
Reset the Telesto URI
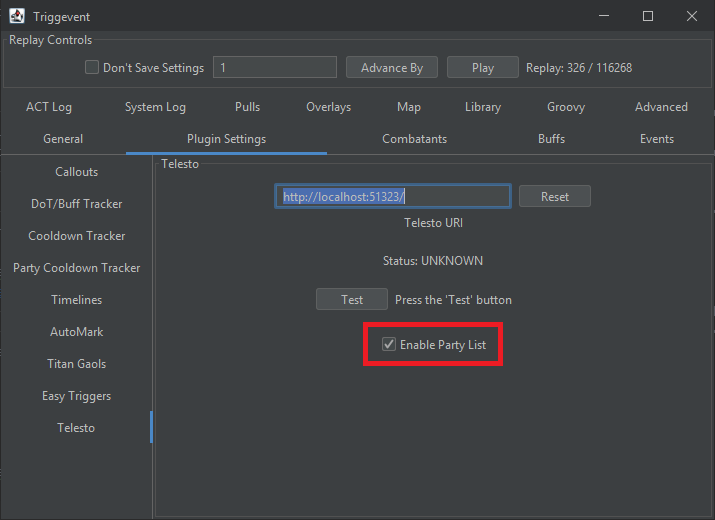click(x=554, y=196)
